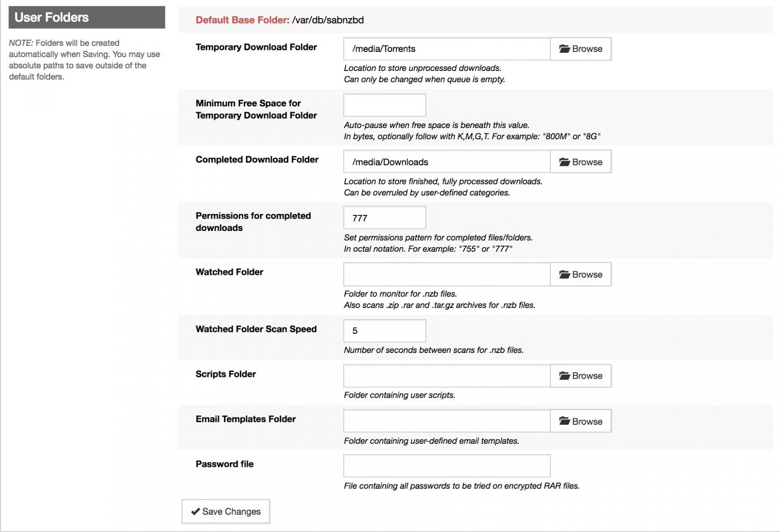Save changes to folder settings
Image resolution: width=780 pixels, height=532 pixels.
click(226, 512)
